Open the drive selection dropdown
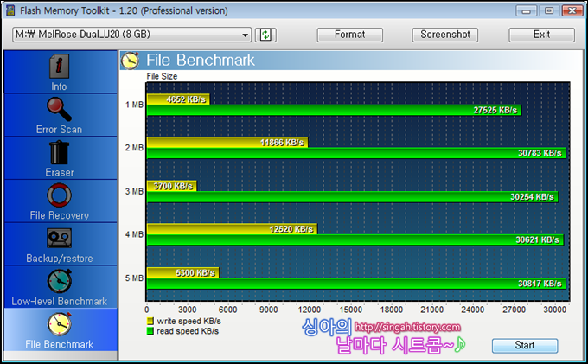 click(131, 35)
